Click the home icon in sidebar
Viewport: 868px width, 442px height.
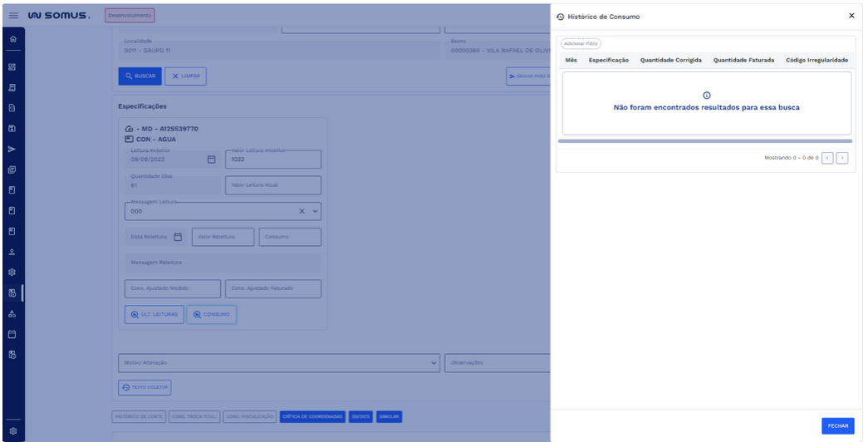point(12,39)
